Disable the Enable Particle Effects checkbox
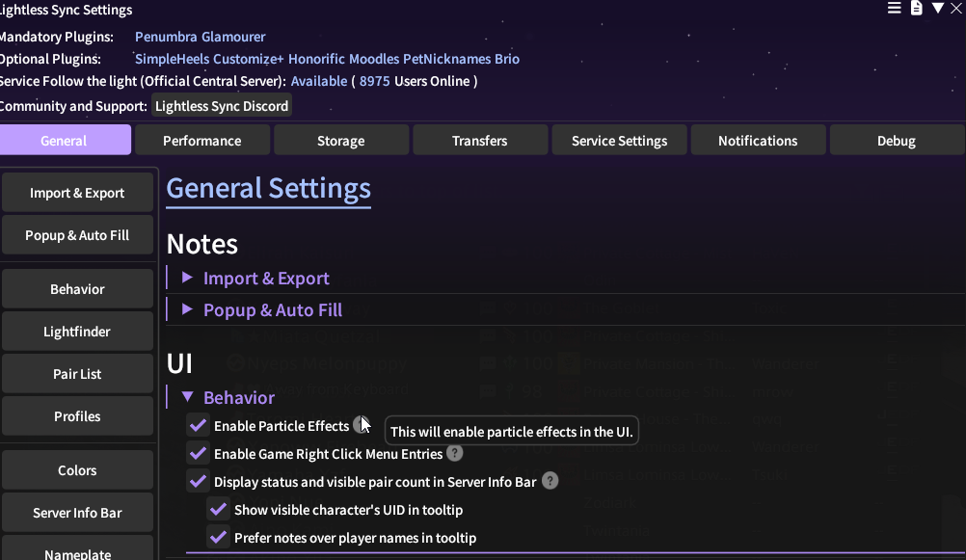Screen dimensions: 966x560 [199, 425]
